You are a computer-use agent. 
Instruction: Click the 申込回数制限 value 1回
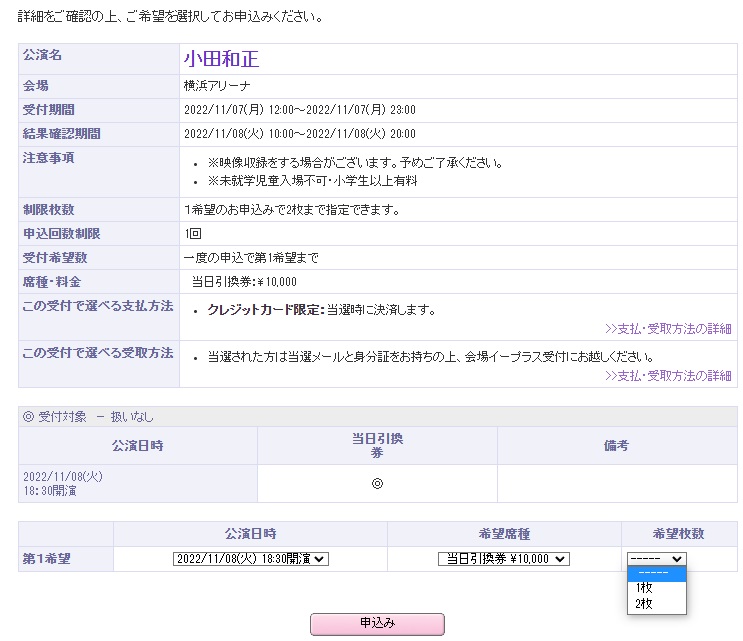click(193, 234)
